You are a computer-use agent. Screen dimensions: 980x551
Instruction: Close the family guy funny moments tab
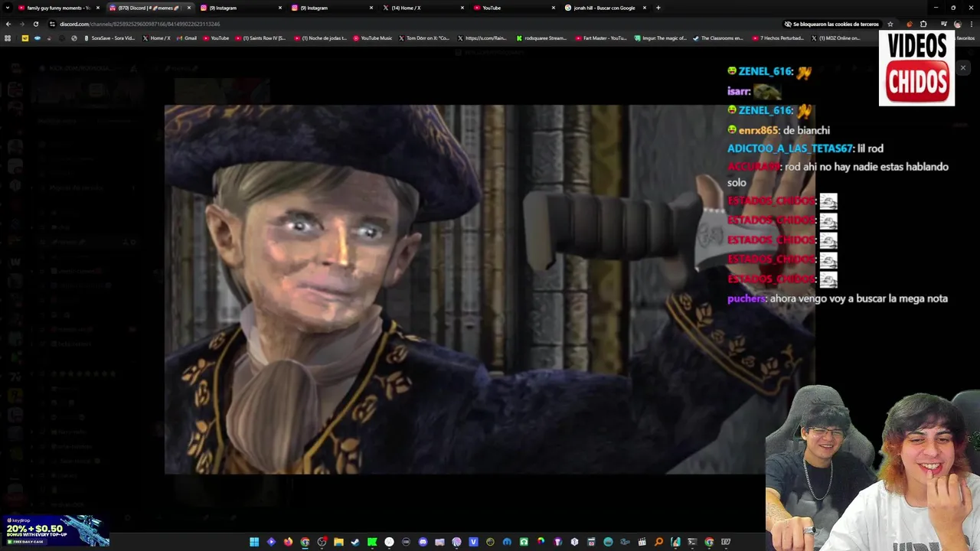click(98, 8)
